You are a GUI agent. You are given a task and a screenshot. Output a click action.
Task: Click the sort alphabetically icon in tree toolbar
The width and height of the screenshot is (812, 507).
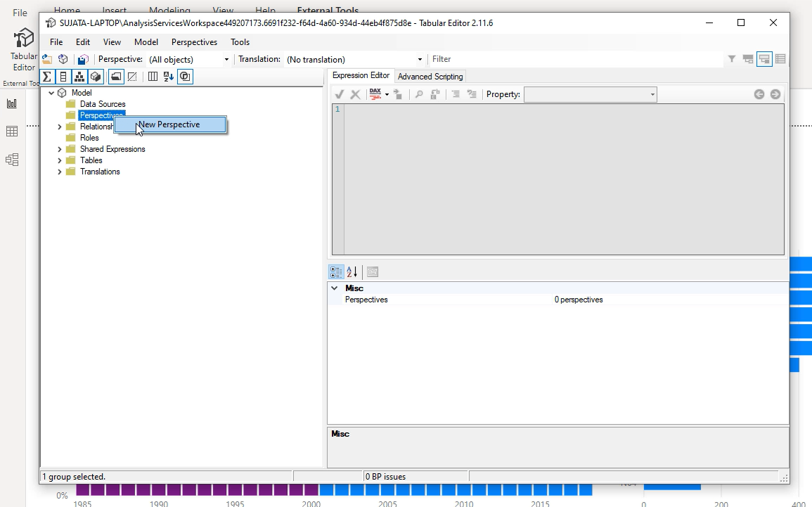[x=169, y=77]
